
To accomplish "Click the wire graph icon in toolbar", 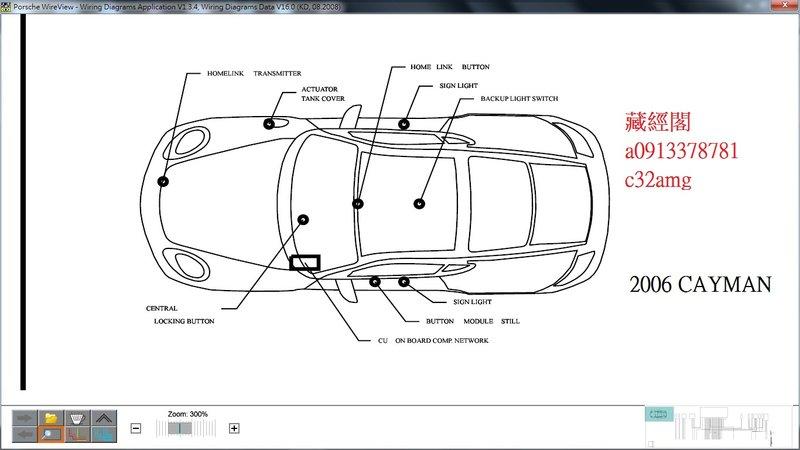I will [x=76, y=434].
